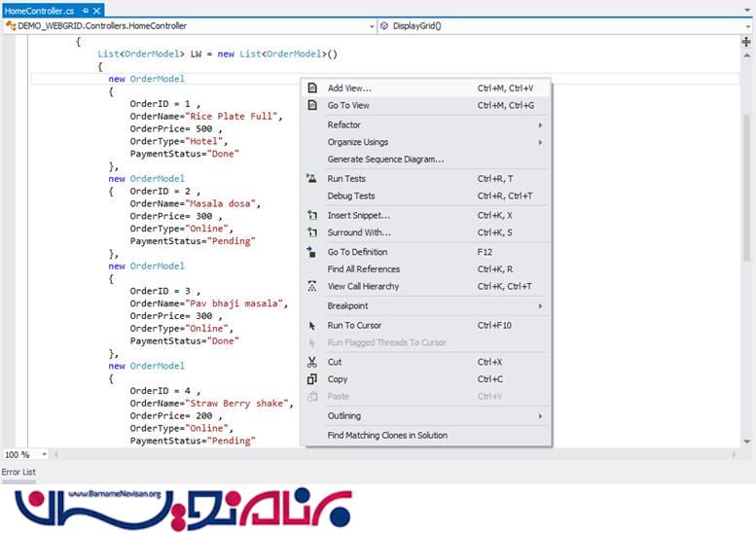
Task: Switch to the HomeController.cs tab
Action: click(x=38, y=10)
